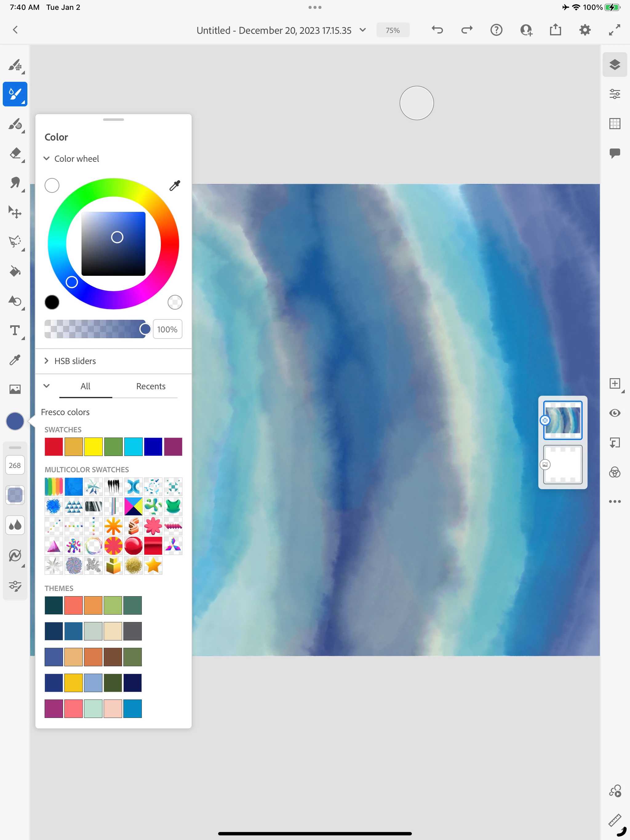Select the Pixel brushes tool

pyautogui.click(x=15, y=65)
